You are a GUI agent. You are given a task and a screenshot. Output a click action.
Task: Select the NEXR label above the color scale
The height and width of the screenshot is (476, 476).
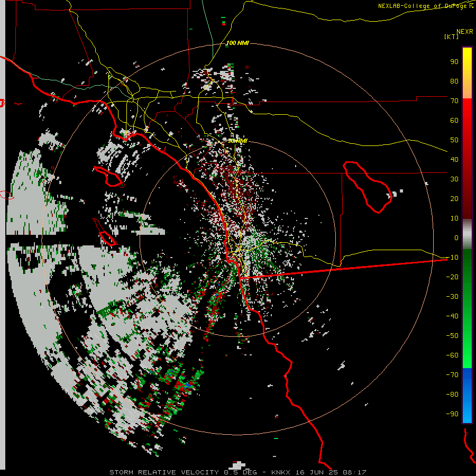[x=465, y=32]
